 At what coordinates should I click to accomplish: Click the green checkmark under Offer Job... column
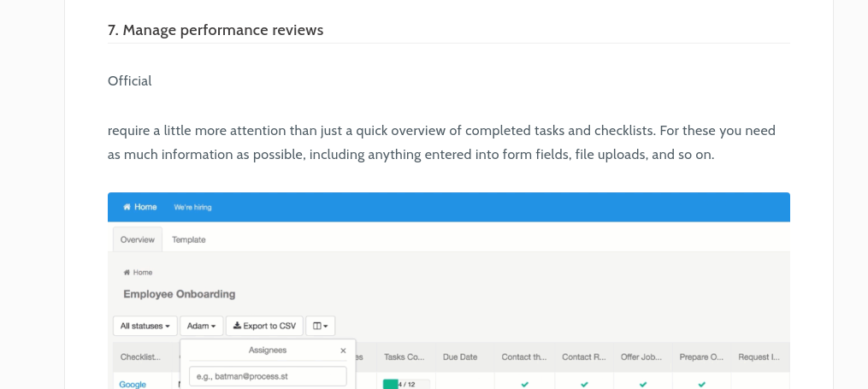coord(643,384)
